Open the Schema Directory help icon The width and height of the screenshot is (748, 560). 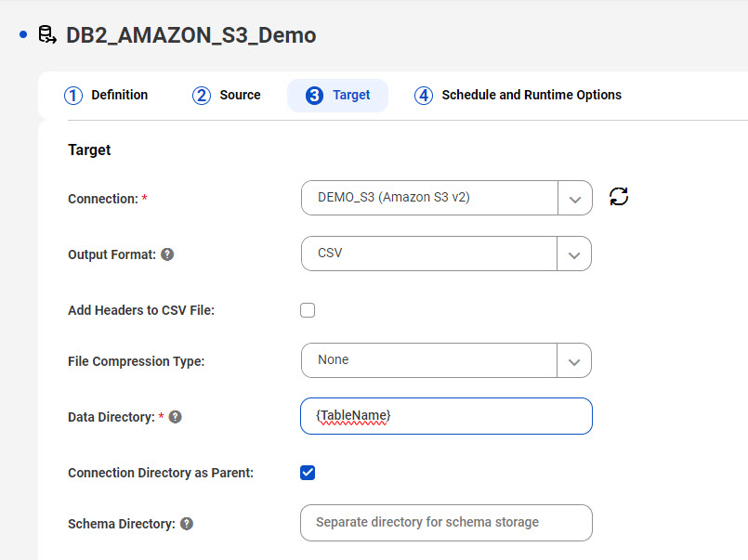[187, 524]
